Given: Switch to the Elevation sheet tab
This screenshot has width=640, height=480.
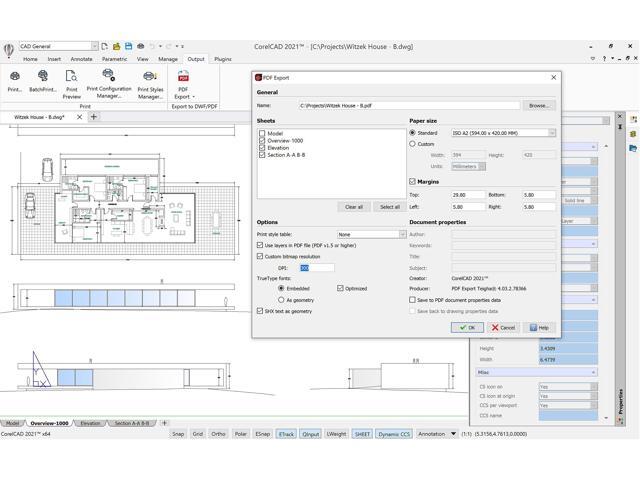Looking at the screenshot, I should pos(90,423).
